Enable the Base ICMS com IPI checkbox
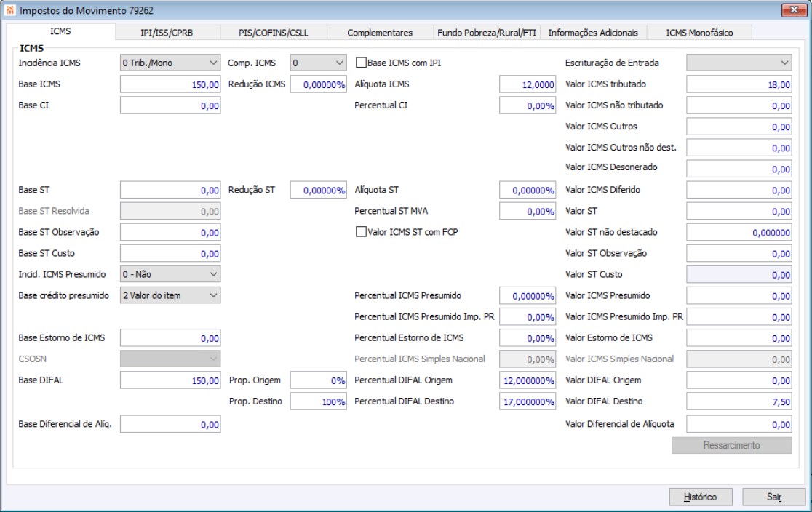 click(x=361, y=63)
